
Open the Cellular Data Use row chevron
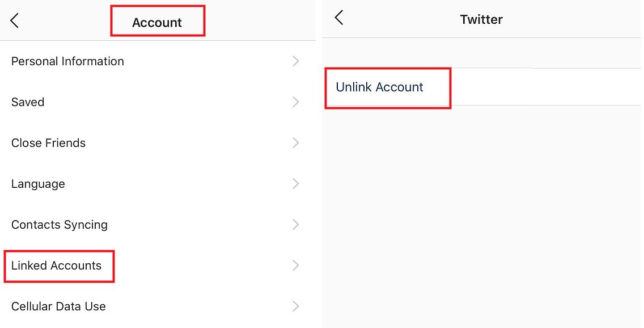coord(295,306)
